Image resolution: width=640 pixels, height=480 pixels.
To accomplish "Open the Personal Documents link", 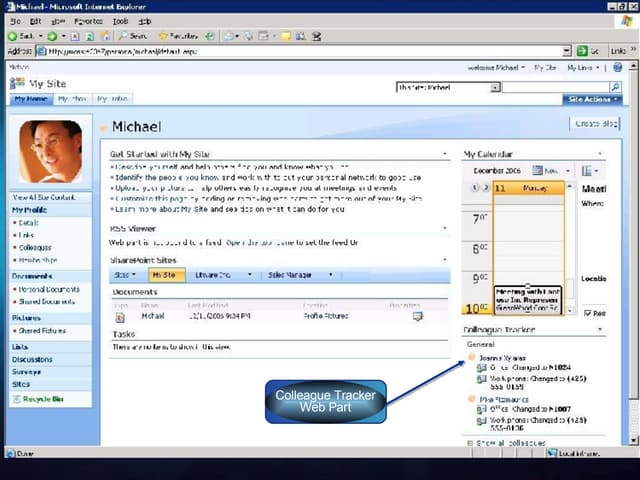I will pos(45,289).
